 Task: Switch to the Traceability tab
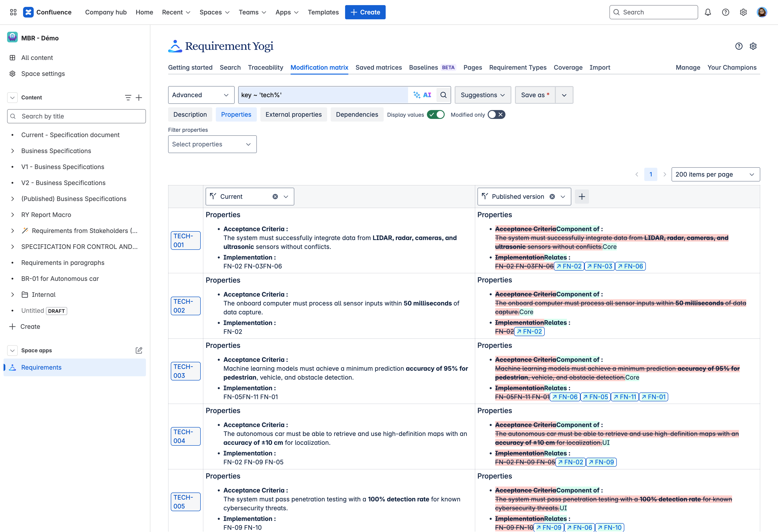tap(265, 68)
